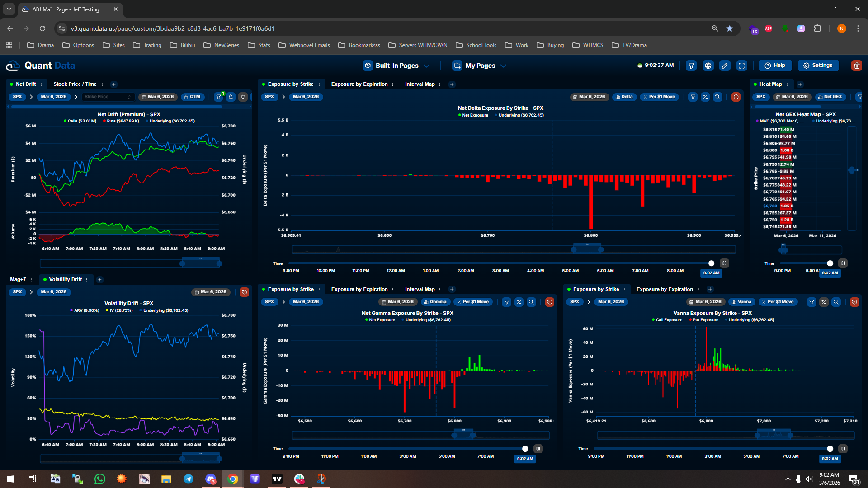Click the Gamma chart percent scale icon

coord(519,302)
